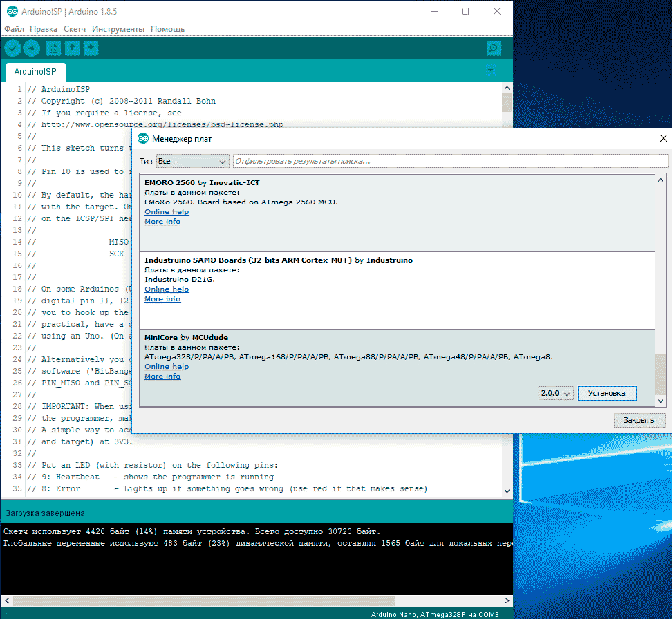Open the Файл menu
This screenshot has width=672, height=619.
(x=14, y=29)
